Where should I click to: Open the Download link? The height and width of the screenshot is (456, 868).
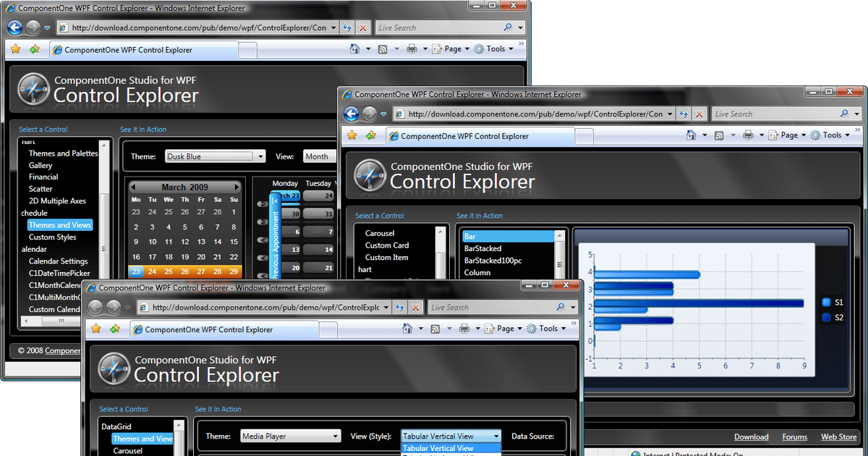751,436
